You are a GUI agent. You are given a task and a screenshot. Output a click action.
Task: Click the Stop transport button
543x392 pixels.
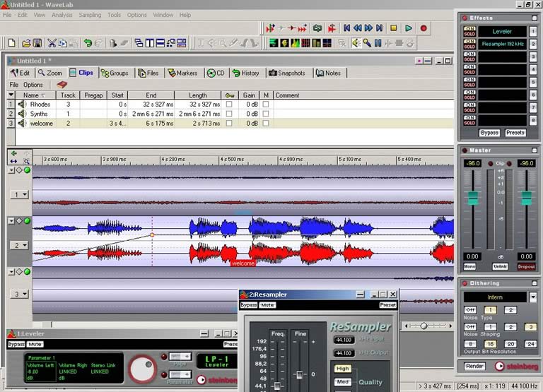393,28
